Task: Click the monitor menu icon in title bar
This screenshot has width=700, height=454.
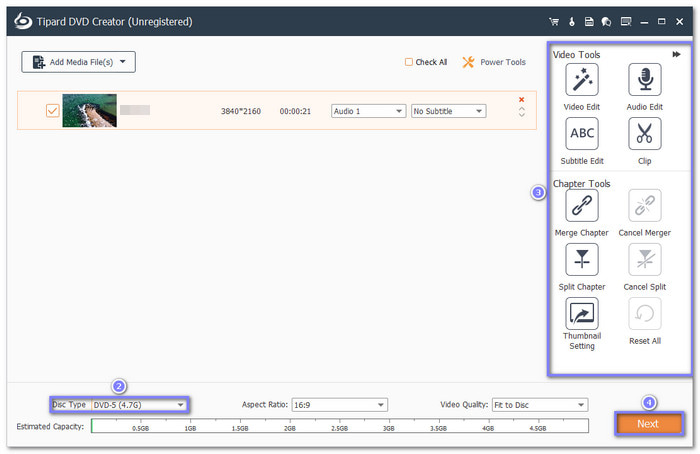Action: tap(626, 21)
